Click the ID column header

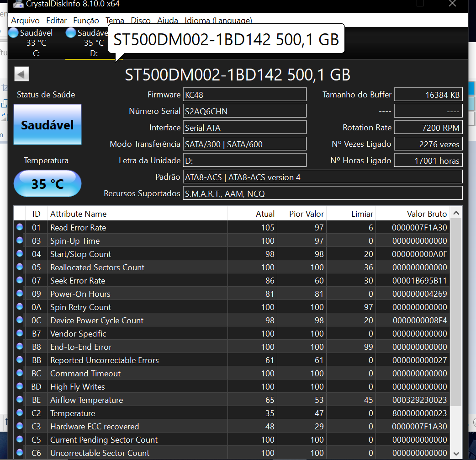pos(36,214)
